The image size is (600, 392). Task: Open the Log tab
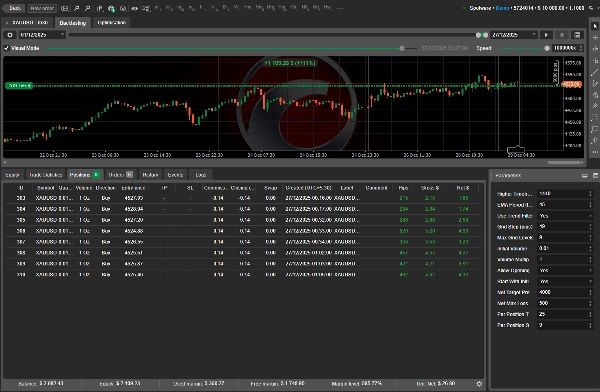pos(201,175)
